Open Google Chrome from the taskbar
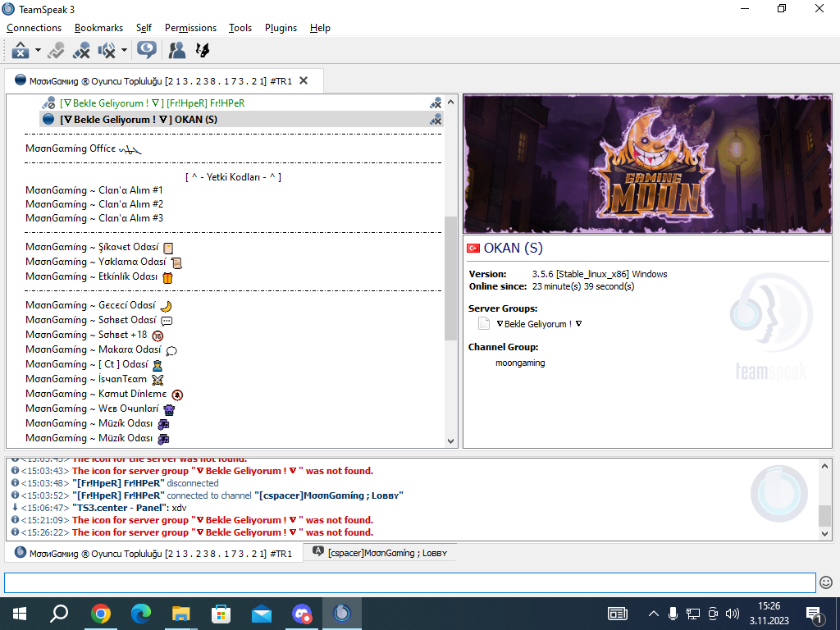The image size is (840, 630). (101, 614)
